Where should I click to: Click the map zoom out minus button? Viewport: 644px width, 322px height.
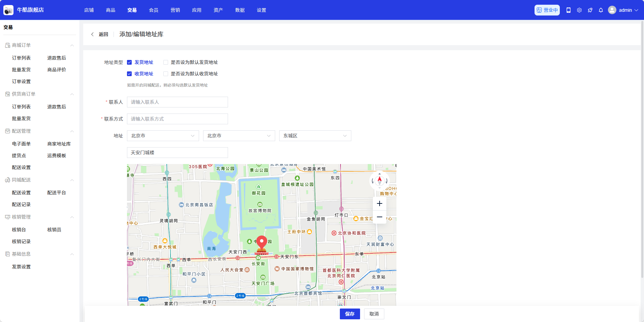380,217
